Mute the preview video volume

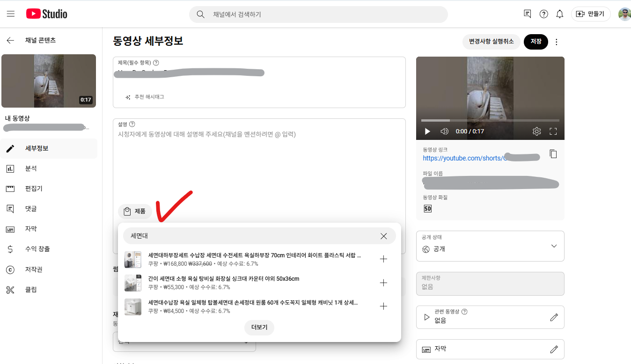(x=445, y=131)
